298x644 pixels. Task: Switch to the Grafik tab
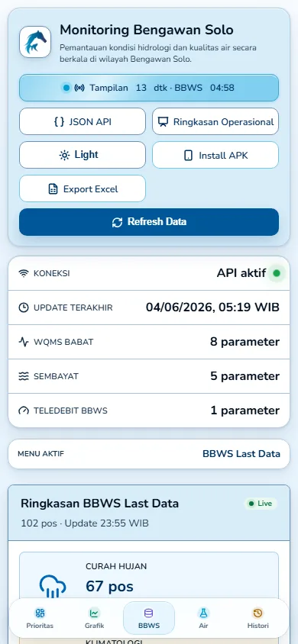pyautogui.click(x=94, y=619)
